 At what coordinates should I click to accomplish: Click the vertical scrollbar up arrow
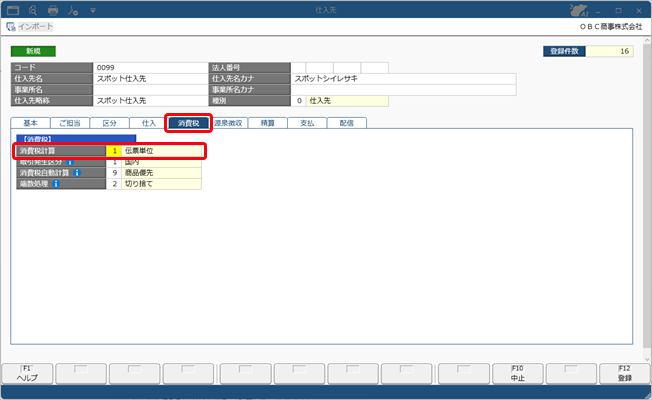tap(647, 41)
